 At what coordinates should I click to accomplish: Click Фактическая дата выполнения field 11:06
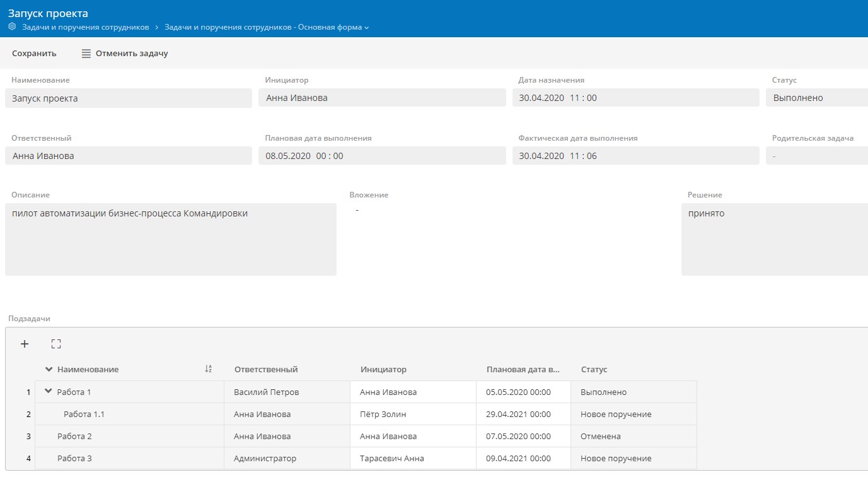(x=635, y=156)
